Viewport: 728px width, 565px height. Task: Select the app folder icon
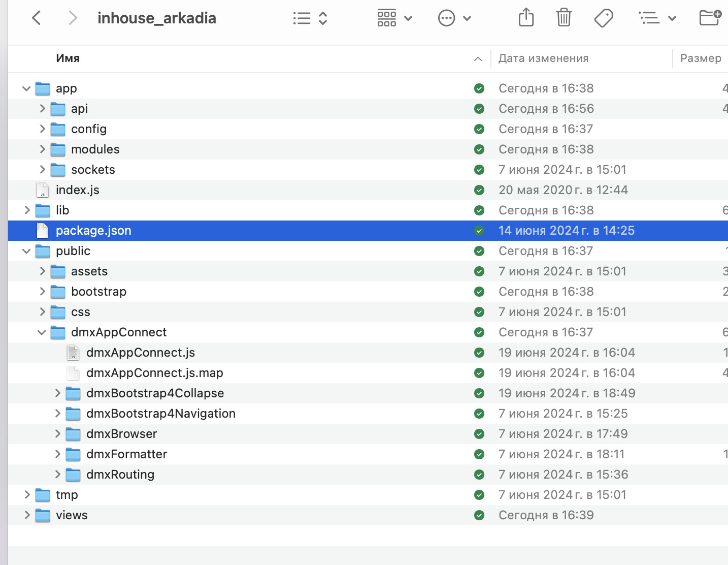43,88
